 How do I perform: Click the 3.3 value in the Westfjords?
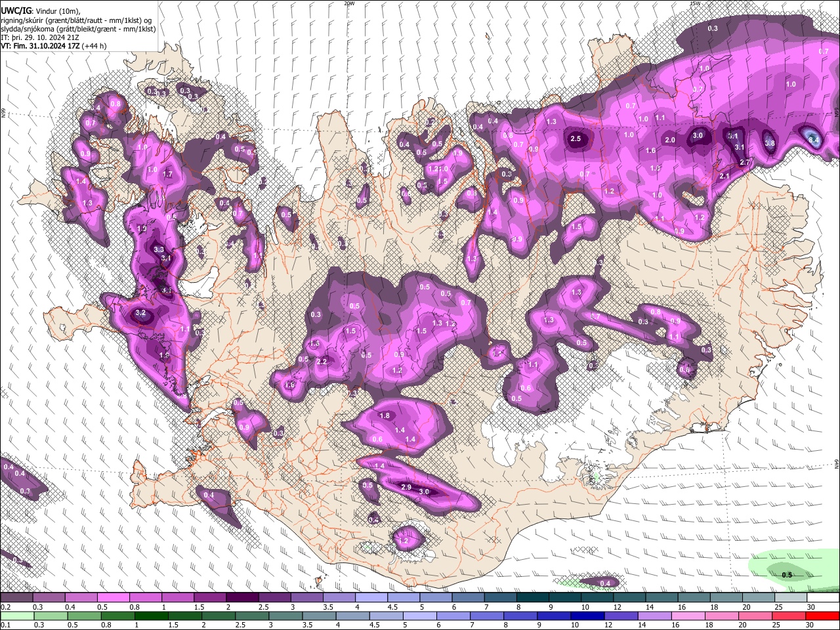click(158, 249)
